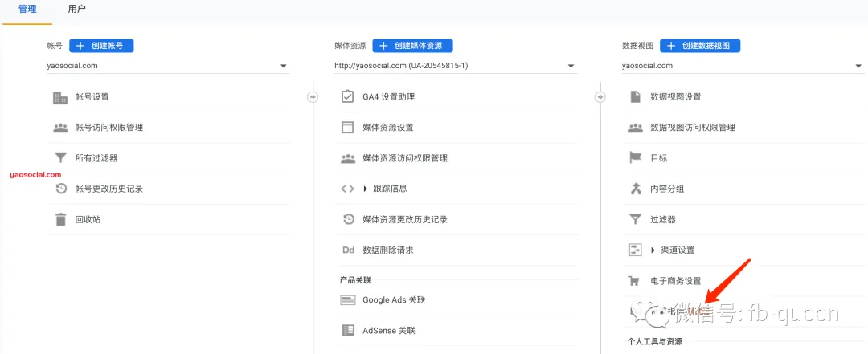Click the trash icon beside 回收站
This screenshot has width=868, height=354.
(x=60, y=220)
